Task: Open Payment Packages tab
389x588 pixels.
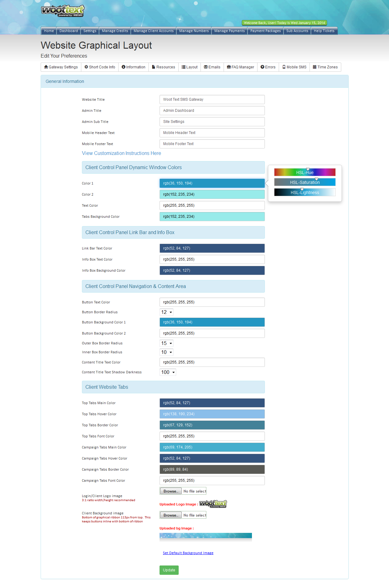Action: (x=265, y=31)
